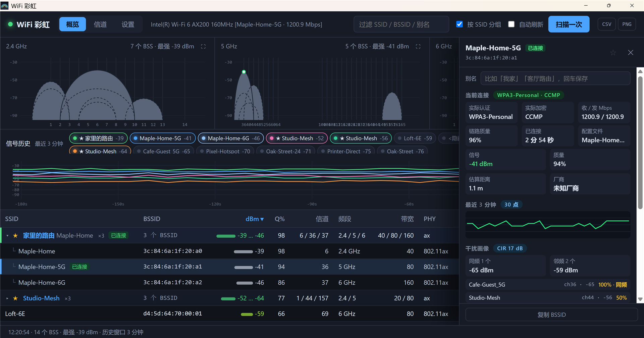The width and height of the screenshot is (644, 338).
Task: Toggle Studio-Mesh -56 history chip
Action: pos(361,138)
